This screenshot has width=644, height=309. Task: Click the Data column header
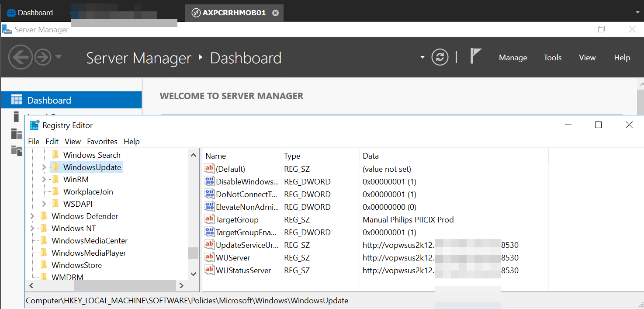(454, 156)
